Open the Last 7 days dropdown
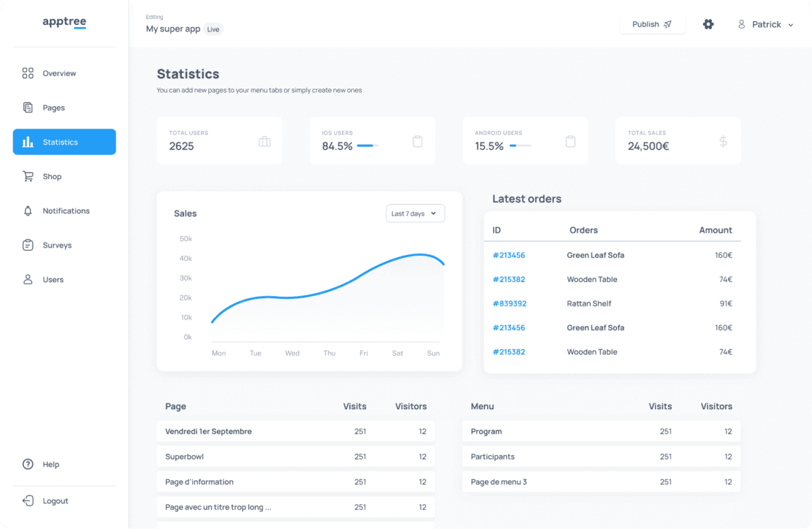This screenshot has width=812, height=529. point(415,213)
